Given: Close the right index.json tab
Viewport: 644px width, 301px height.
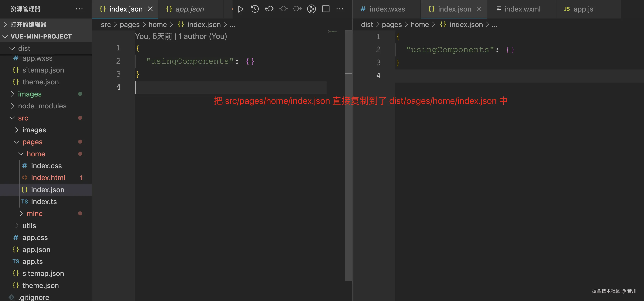Looking at the screenshot, I should (479, 9).
